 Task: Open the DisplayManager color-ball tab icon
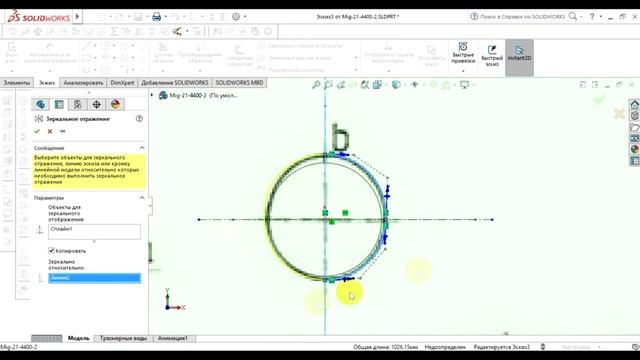click(115, 104)
